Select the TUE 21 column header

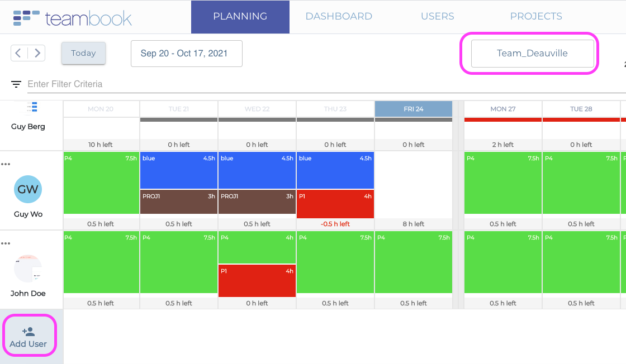click(178, 109)
